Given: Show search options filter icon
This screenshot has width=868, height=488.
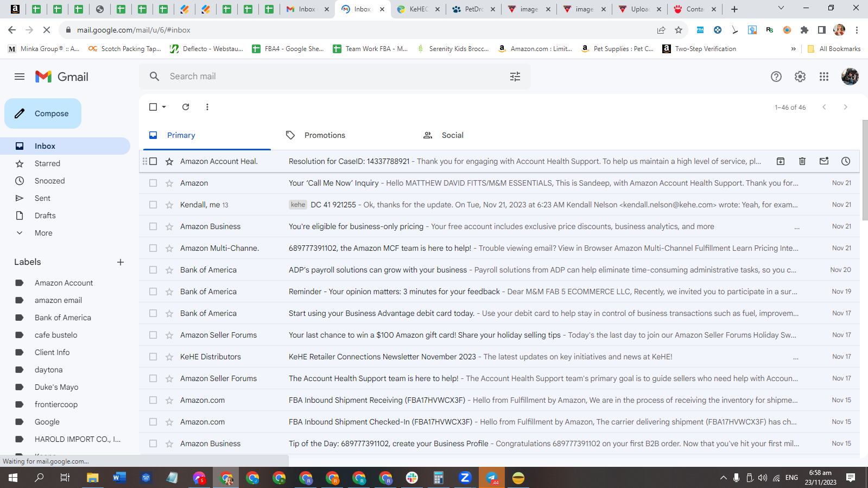Looking at the screenshot, I should coord(515,77).
